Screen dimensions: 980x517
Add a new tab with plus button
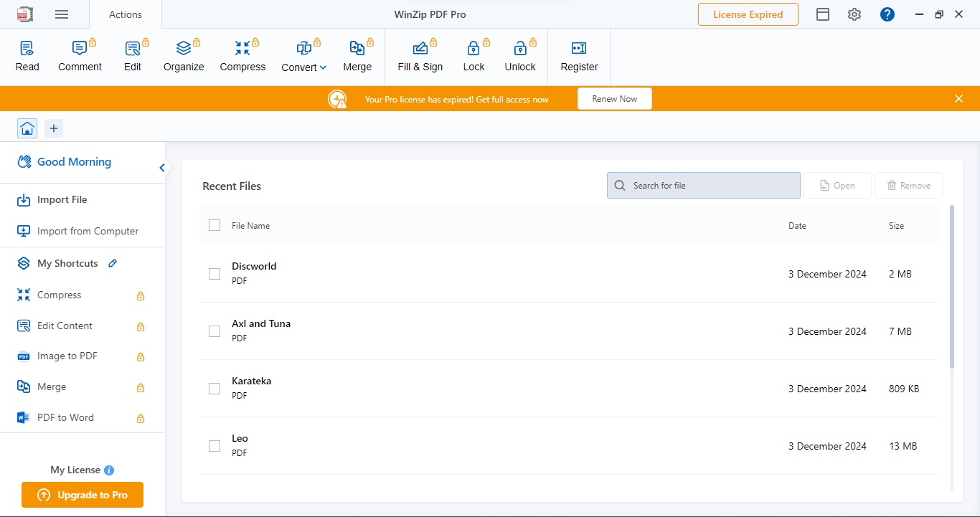(54, 128)
